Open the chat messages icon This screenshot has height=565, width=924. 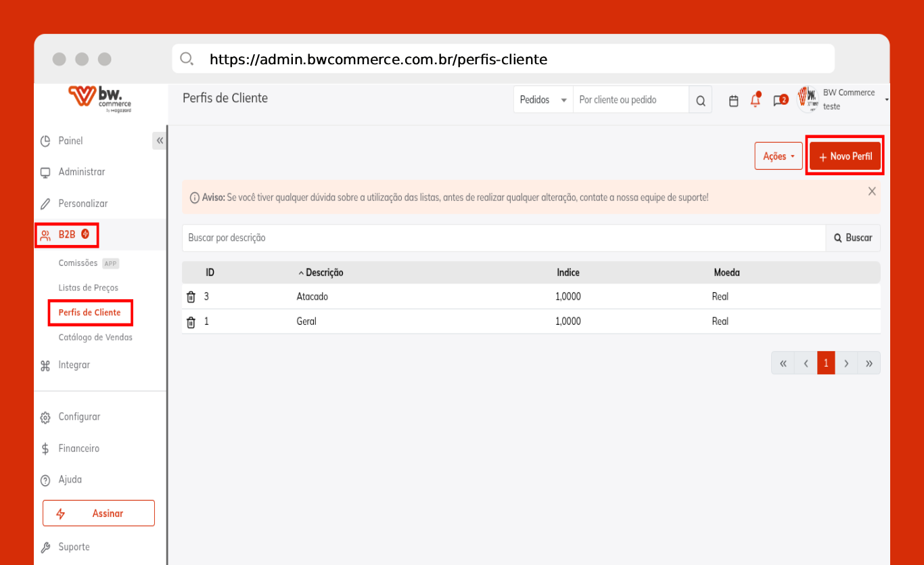(779, 101)
